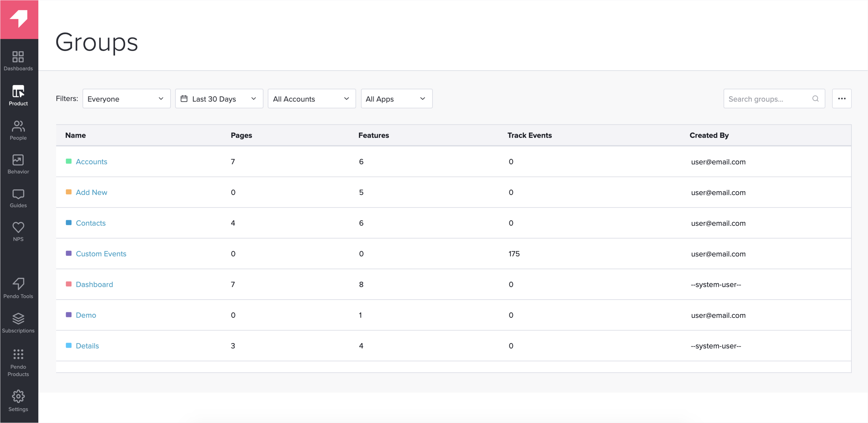This screenshot has width=868, height=423.
Task: Open the Dashboard group link
Action: pos(94,284)
